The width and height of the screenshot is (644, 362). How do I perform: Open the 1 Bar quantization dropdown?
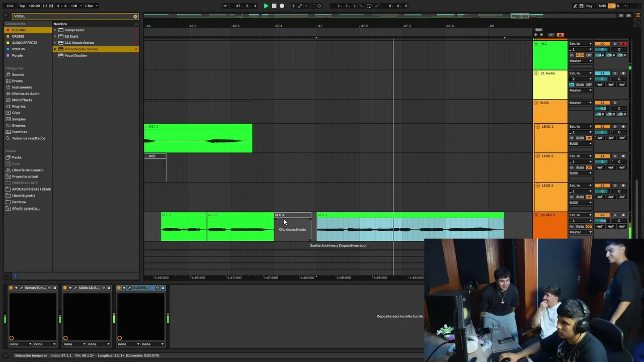click(x=91, y=6)
